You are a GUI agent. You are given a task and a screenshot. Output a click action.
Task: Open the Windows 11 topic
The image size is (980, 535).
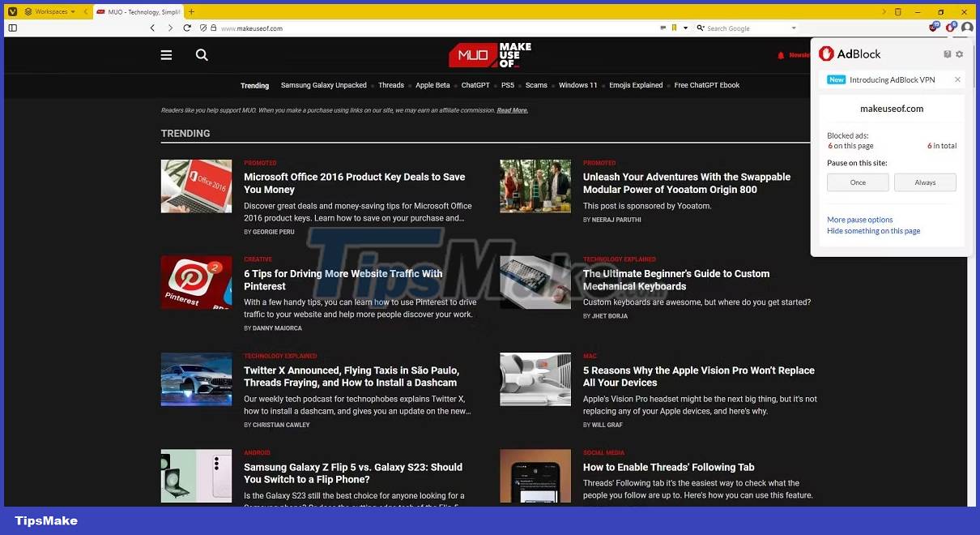tap(578, 85)
